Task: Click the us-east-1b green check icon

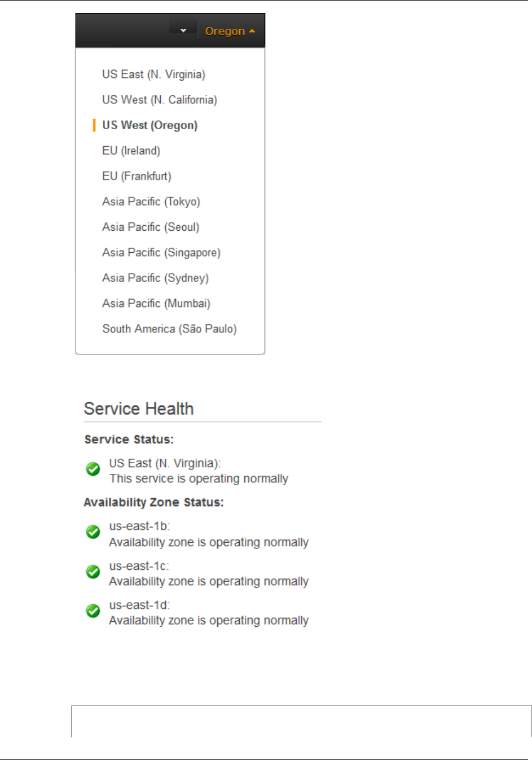Action: point(93,532)
